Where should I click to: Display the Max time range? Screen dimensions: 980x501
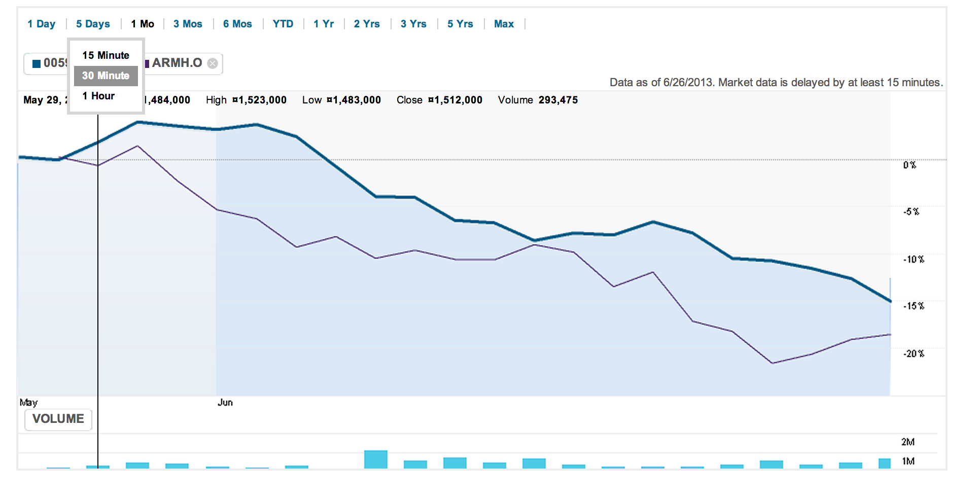pyautogui.click(x=504, y=24)
